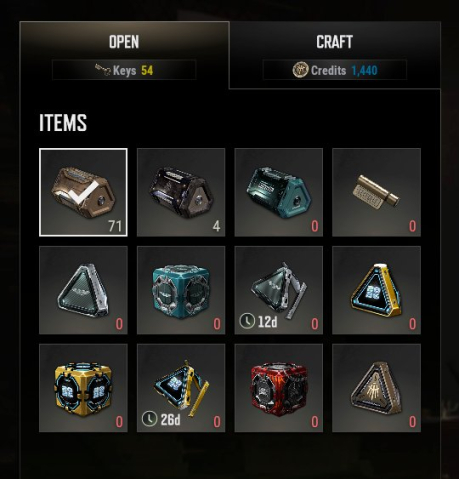This screenshot has width=459, height=479.
Task: Select the bronze triangular emblem crate
Action: pos(376,388)
